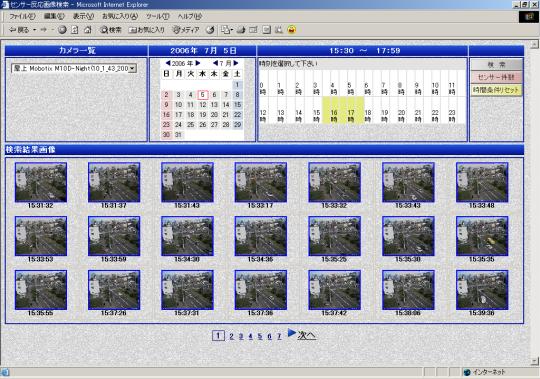Viewport: 540px width, 379px height.
Task: Select the 20時 hour slot
Action: pos(401,116)
